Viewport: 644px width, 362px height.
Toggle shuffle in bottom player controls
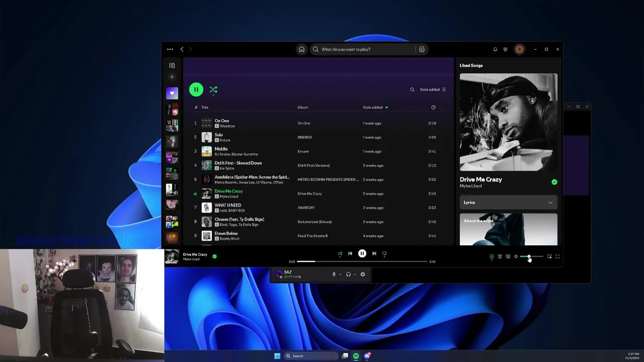coord(340,253)
